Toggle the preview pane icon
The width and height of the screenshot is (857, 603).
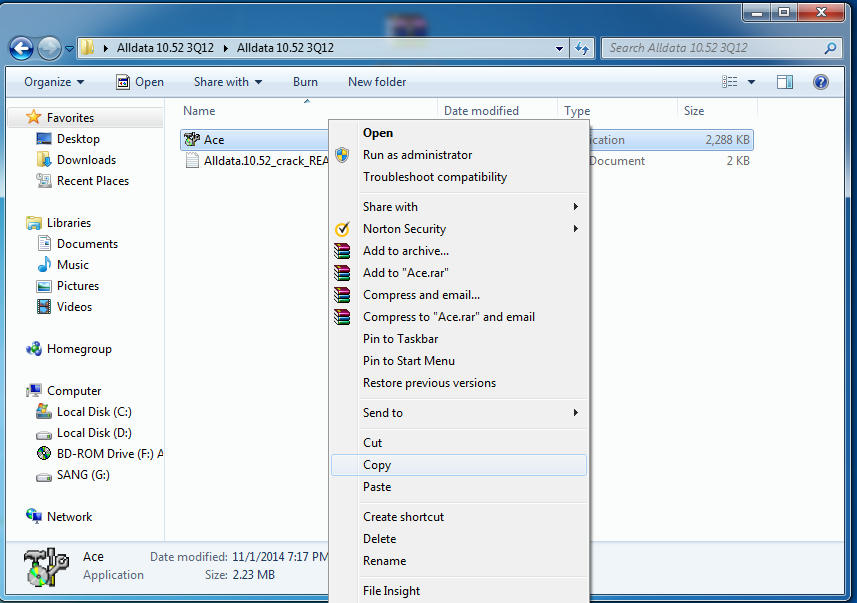pyautogui.click(x=785, y=82)
